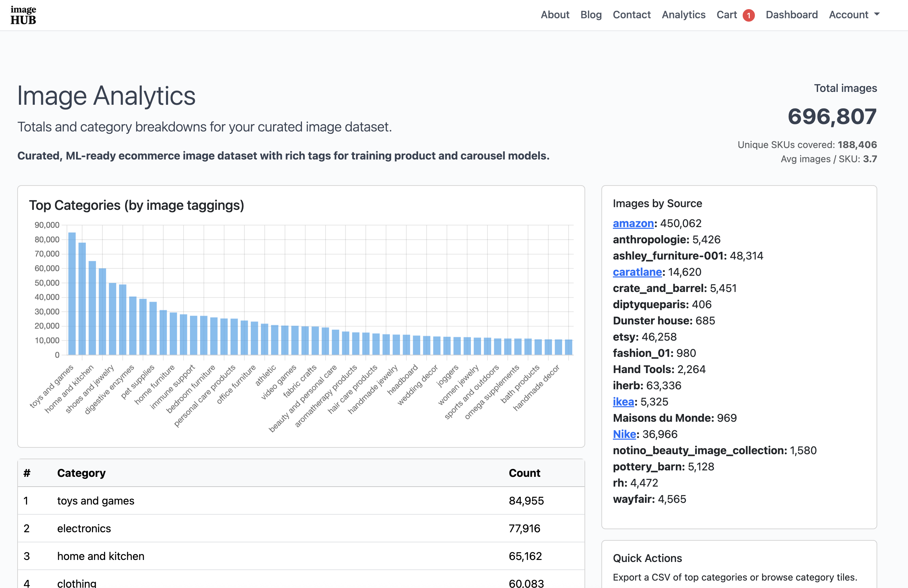908x588 pixels.
Task: Click the Quick Actions heading
Action: pyautogui.click(x=647, y=558)
